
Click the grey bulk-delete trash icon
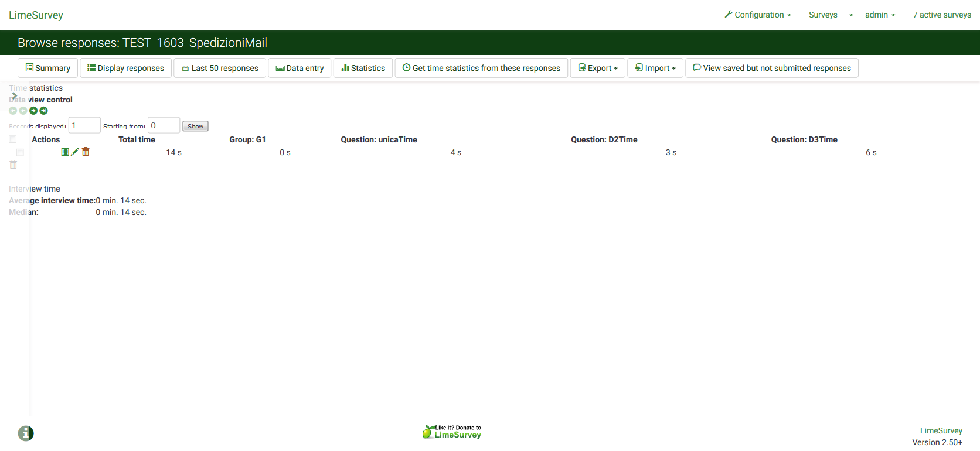tap(13, 165)
